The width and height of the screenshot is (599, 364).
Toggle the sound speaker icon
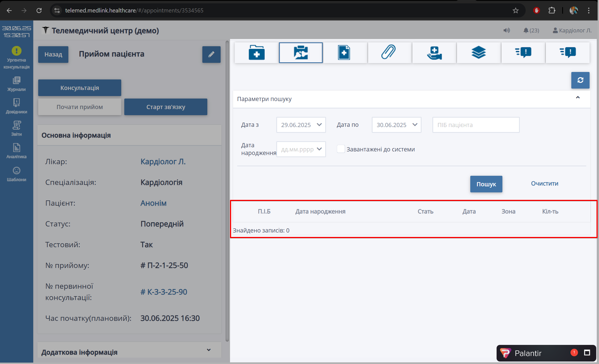tap(507, 30)
